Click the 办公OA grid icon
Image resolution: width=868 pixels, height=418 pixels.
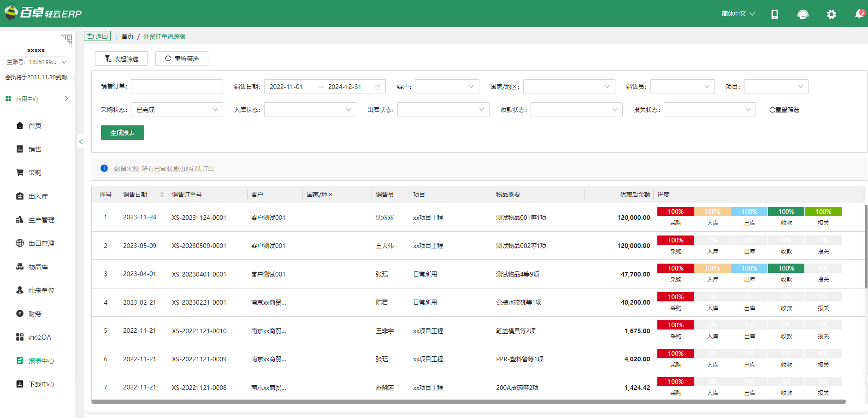click(x=20, y=337)
